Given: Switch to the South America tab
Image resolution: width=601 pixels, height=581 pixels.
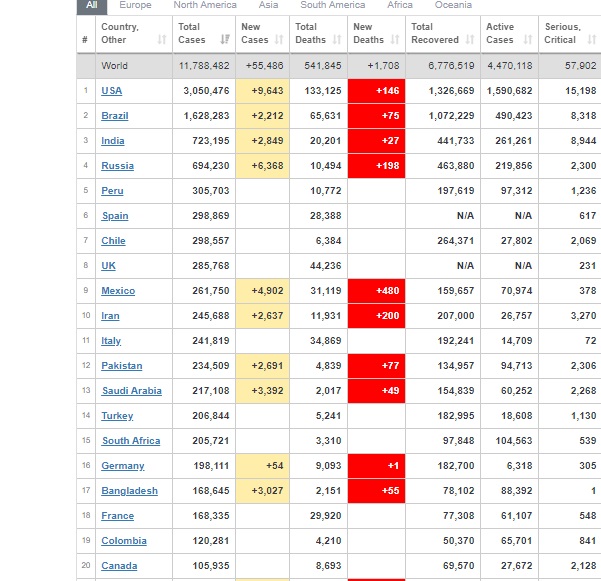Looking at the screenshot, I should [x=333, y=5].
